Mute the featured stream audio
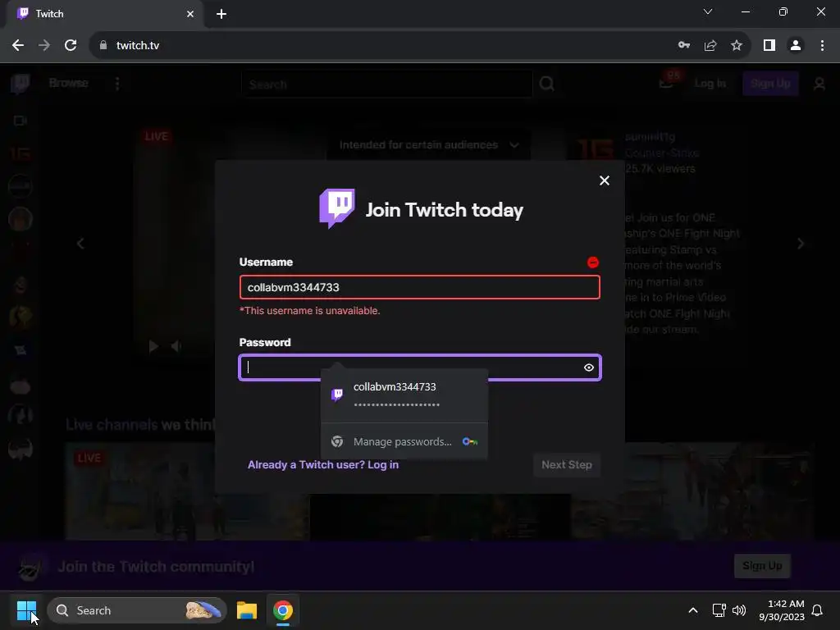This screenshot has height=630, width=840. tap(176, 346)
